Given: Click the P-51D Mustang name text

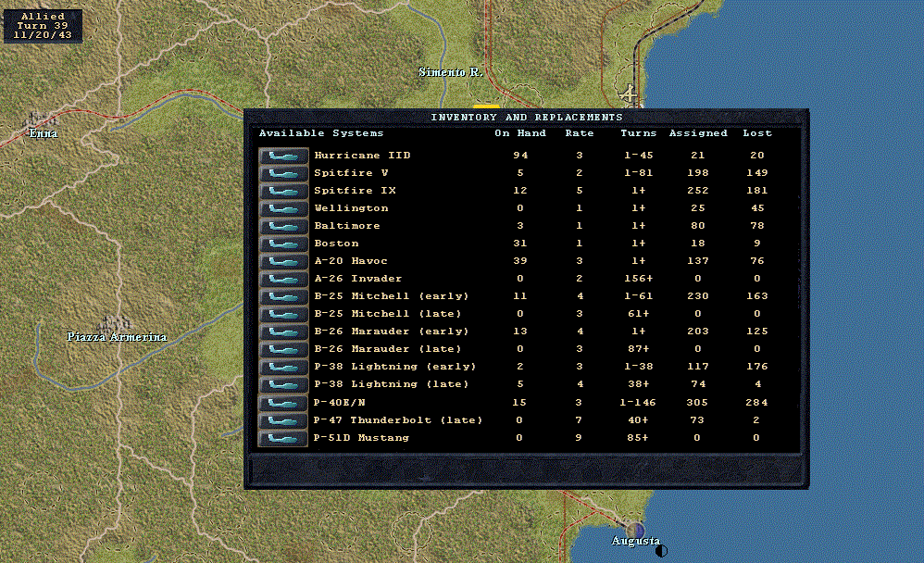Looking at the screenshot, I should 361,438.
